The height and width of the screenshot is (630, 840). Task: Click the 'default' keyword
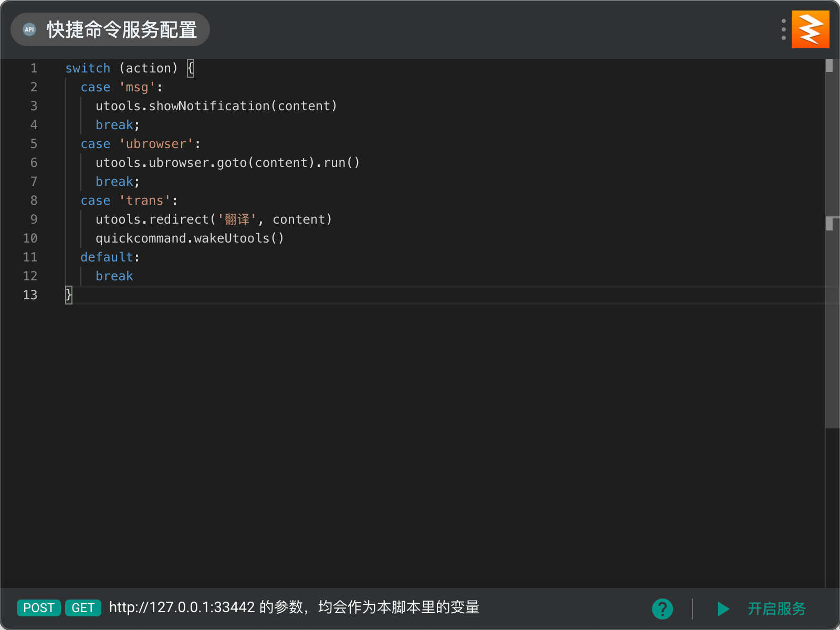(107, 257)
